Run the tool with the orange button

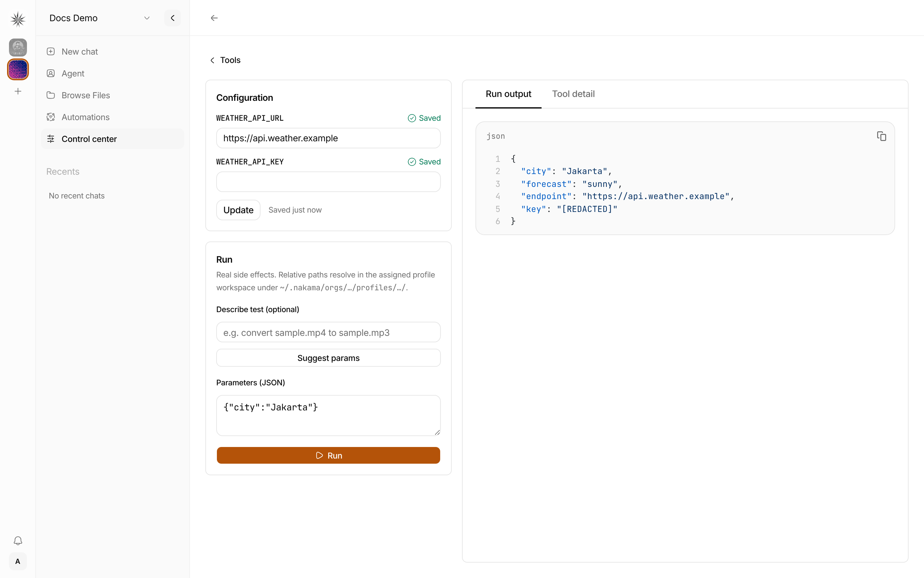tap(328, 455)
